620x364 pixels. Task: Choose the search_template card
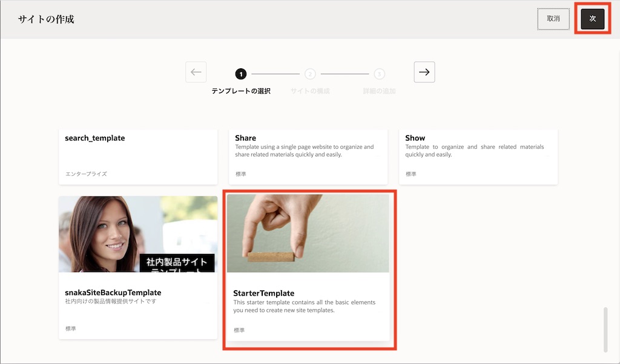138,156
